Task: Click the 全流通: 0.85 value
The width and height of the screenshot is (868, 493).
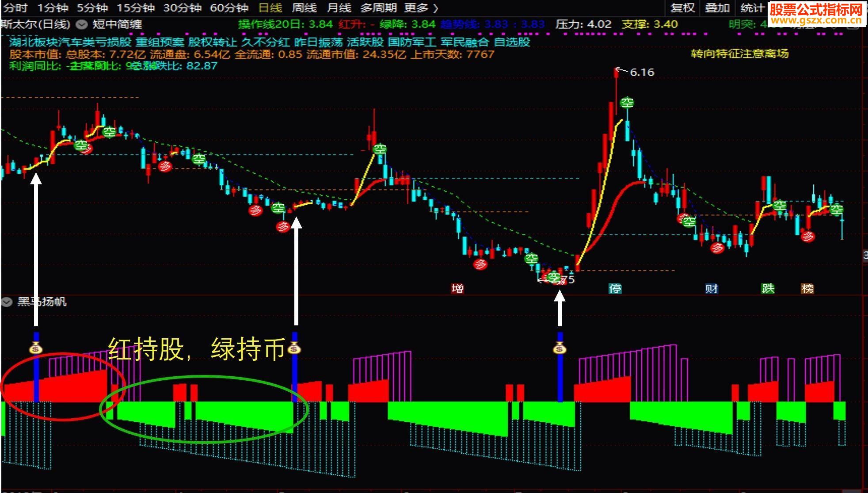Action: (268, 54)
